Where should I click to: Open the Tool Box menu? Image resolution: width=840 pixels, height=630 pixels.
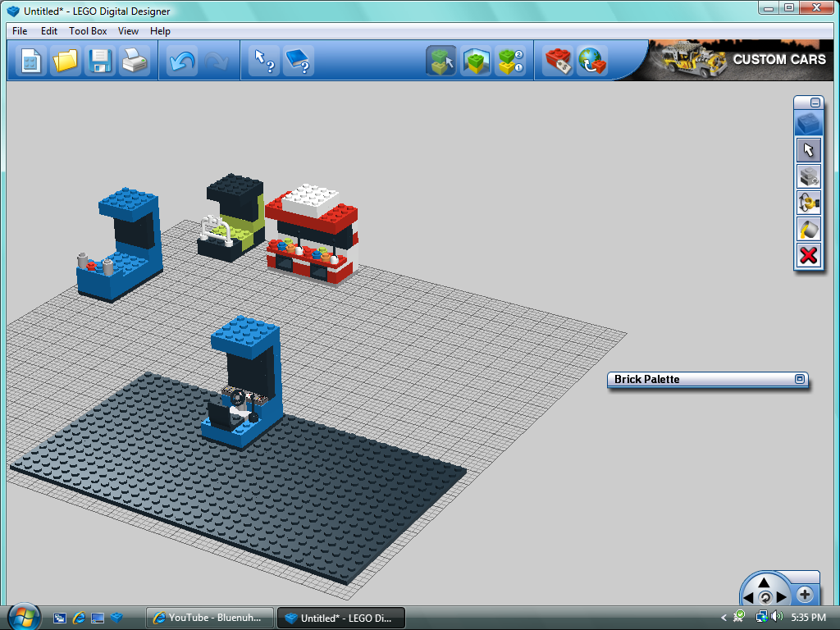(x=88, y=31)
